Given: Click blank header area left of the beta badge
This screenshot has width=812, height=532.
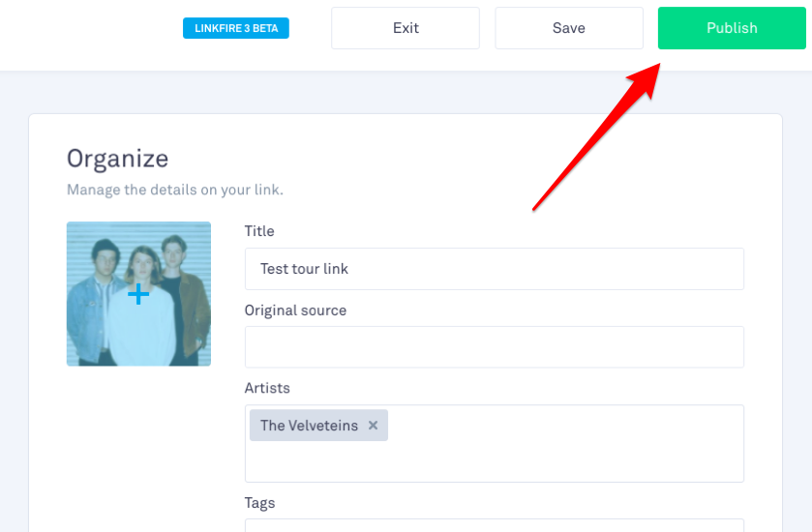Looking at the screenshot, I should coord(88,31).
